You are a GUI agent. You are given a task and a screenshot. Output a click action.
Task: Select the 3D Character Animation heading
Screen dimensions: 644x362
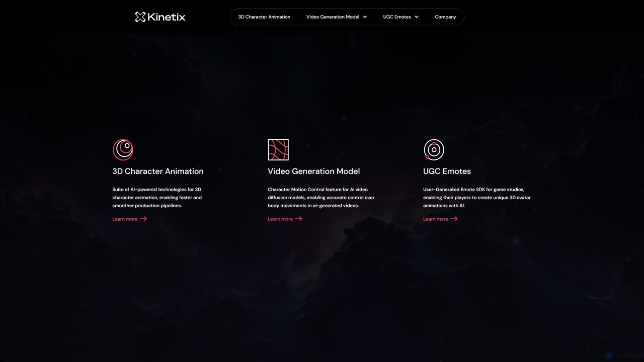(158, 171)
